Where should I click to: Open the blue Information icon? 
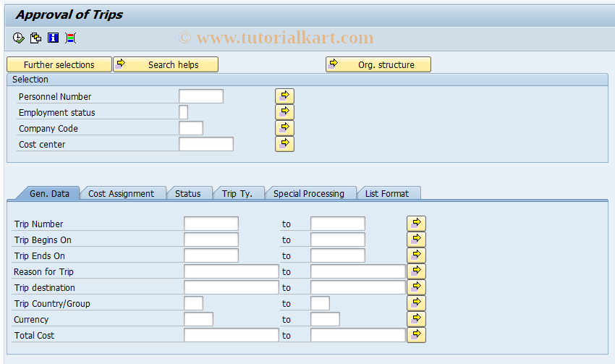(x=53, y=38)
